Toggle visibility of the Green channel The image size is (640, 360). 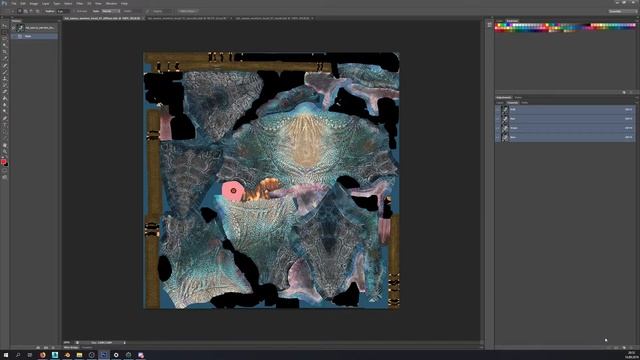tap(498, 128)
